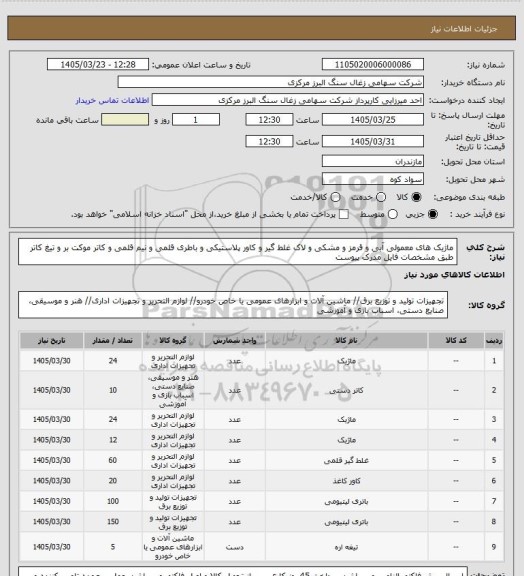Click the general need description text box

pyautogui.click(x=238, y=252)
